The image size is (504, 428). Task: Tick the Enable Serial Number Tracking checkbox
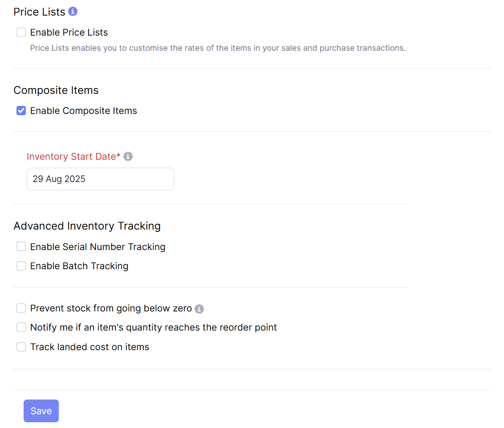click(x=21, y=246)
